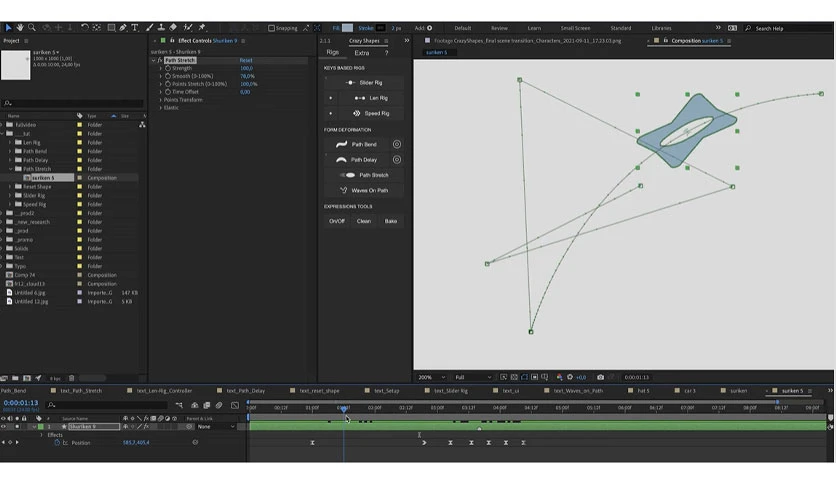The height and width of the screenshot is (484, 836).
Task: Click the Bake expressions button
Action: click(x=391, y=221)
